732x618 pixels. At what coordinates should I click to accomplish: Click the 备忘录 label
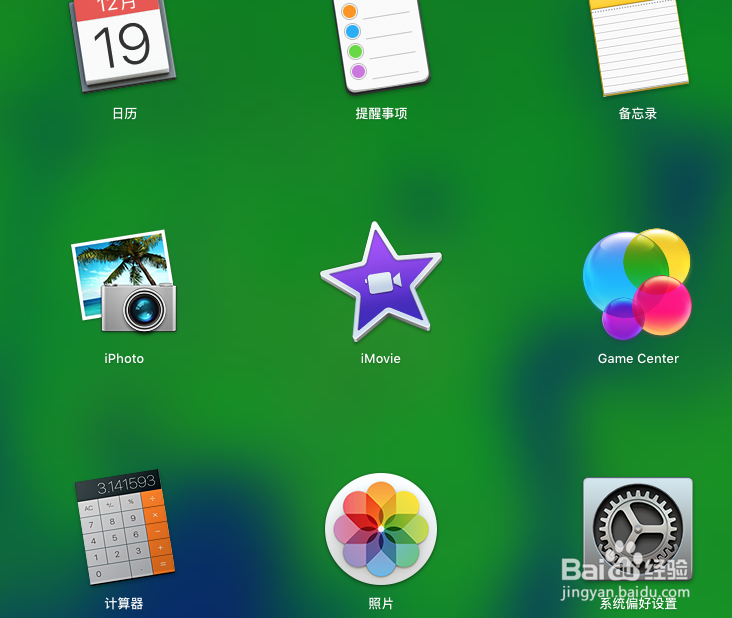click(638, 113)
